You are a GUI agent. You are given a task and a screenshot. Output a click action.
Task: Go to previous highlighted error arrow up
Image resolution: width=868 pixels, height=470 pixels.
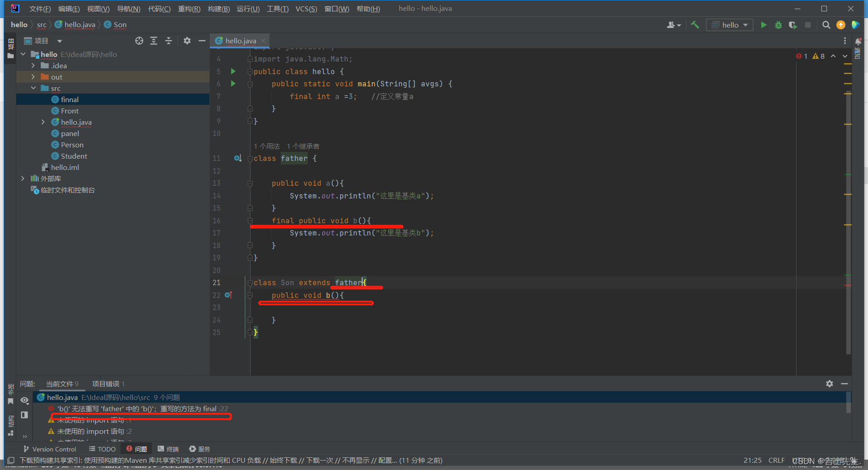pyautogui.click(x=833, y=56)
